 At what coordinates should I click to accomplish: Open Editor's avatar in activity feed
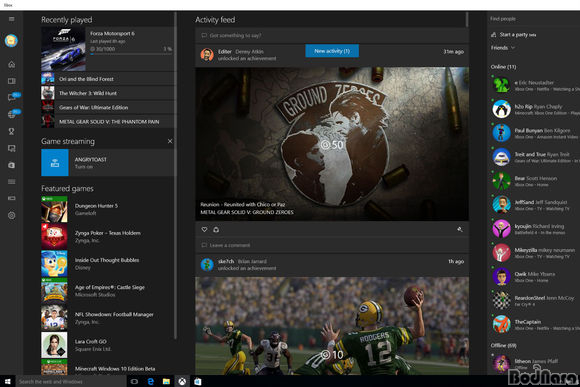tap(207, 54)
